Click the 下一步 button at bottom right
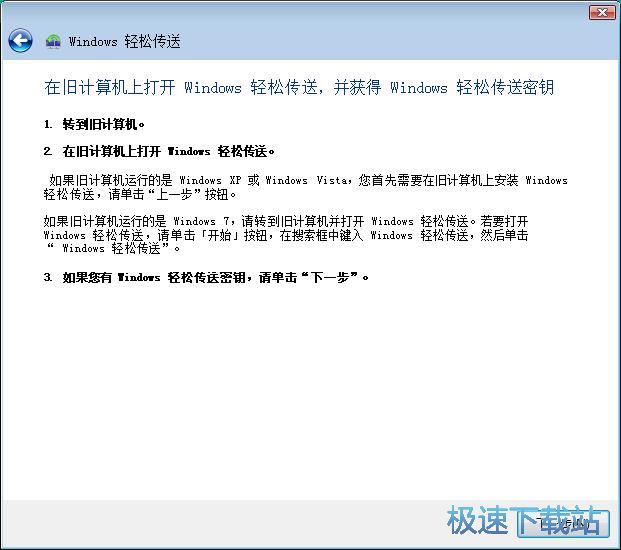 [x=563, y=523]
